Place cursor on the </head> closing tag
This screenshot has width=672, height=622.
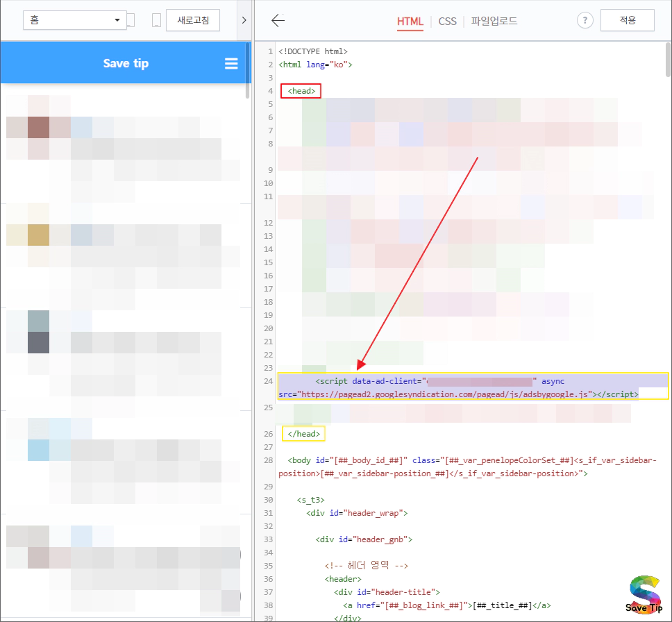[x=303, y=434]
